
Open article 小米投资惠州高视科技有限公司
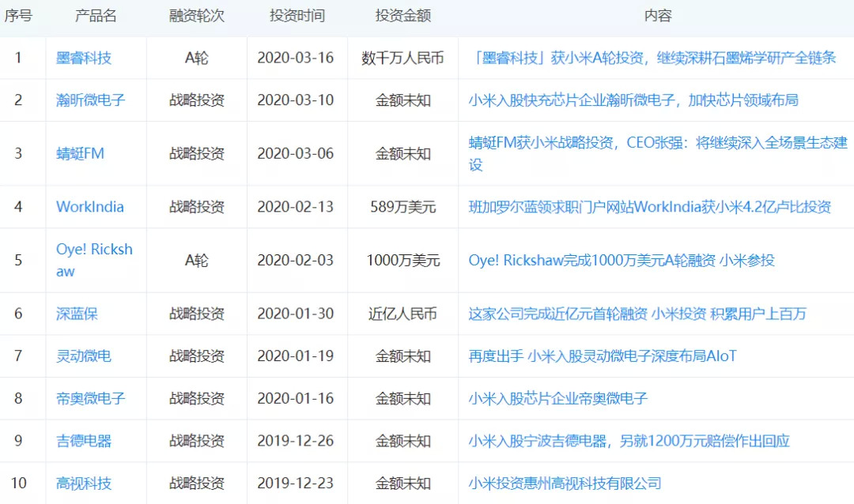565,483
